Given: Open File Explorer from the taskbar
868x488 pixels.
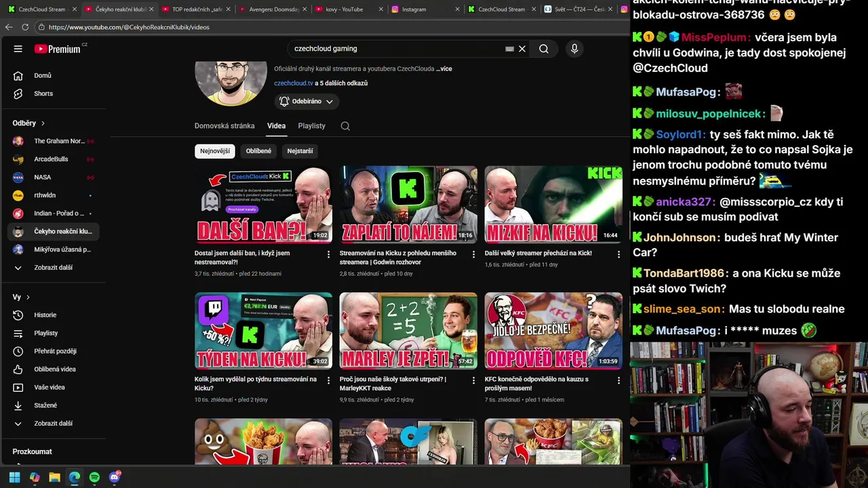Looking at the screenshot, I should point(54,477).
